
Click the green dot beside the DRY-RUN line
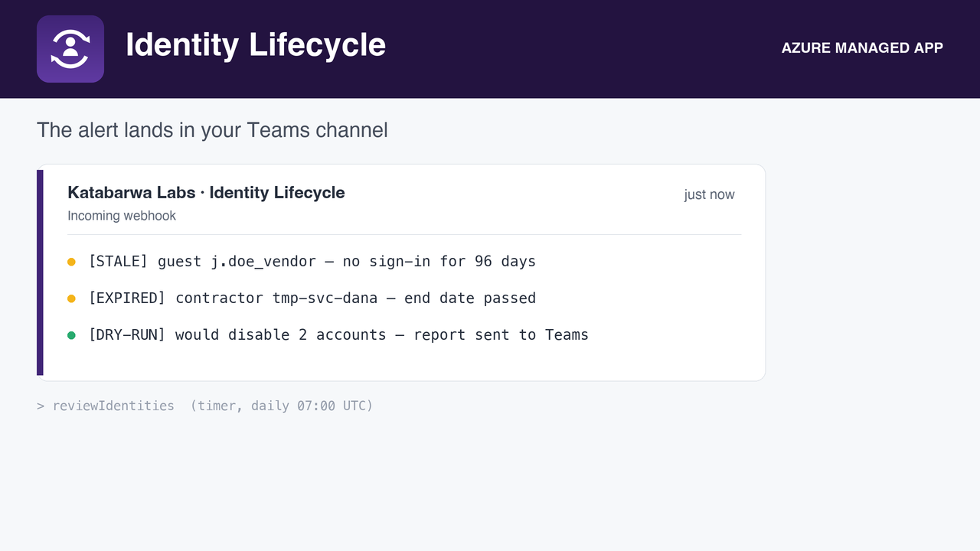pos(71,335)
